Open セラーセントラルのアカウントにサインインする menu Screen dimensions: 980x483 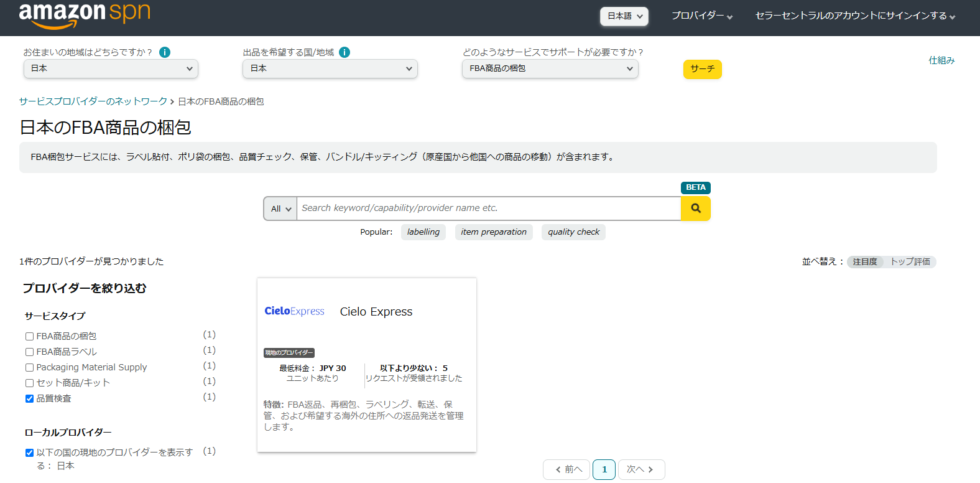(855, 16)
